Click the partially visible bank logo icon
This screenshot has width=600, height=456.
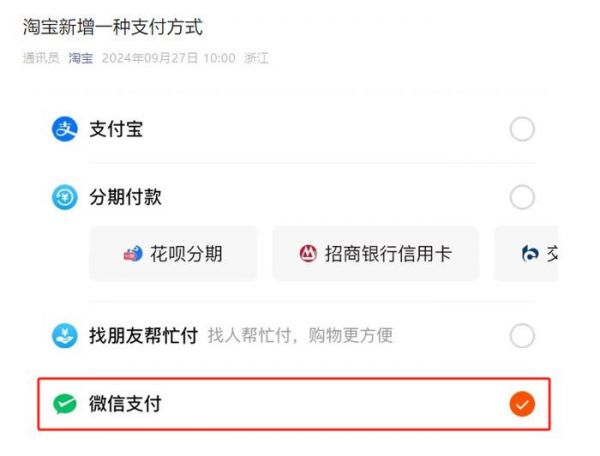point(530,254)
